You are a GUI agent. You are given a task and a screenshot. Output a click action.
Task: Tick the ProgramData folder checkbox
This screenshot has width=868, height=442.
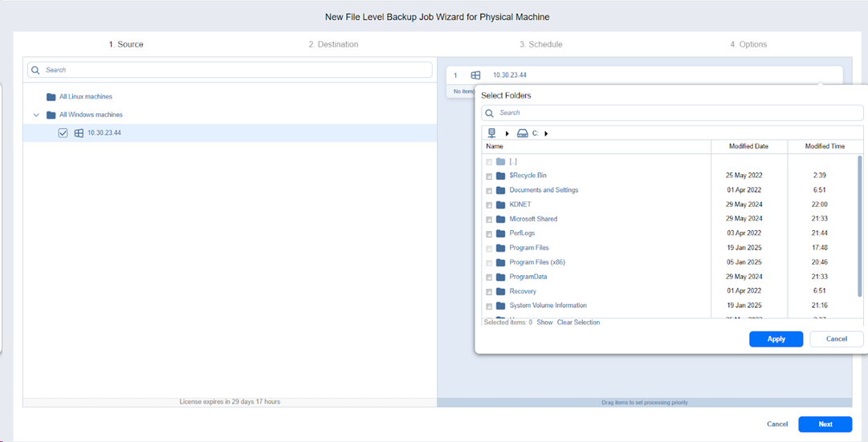click(x=489, y=278)
